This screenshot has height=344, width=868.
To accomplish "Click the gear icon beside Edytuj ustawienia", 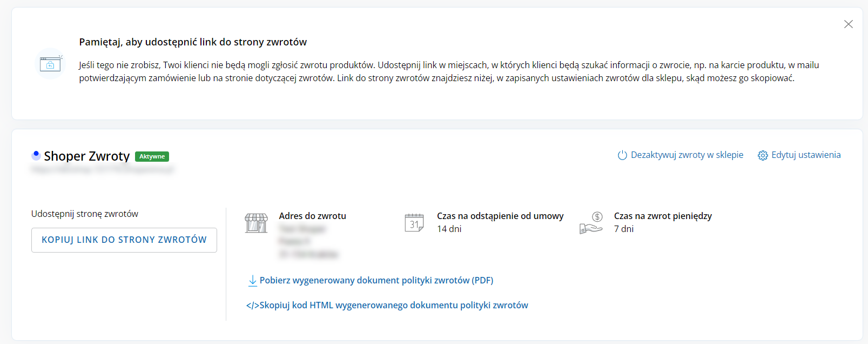I will (x=763, y=156).
